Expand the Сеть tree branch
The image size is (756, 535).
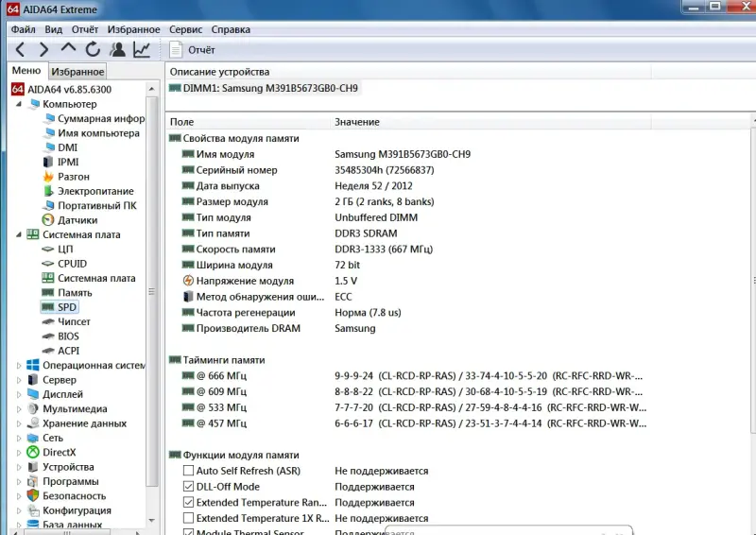click(19, 438)
